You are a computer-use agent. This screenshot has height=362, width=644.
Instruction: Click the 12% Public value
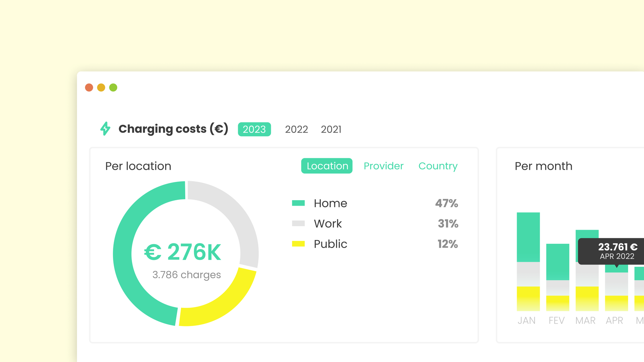(x=448, y=244)
